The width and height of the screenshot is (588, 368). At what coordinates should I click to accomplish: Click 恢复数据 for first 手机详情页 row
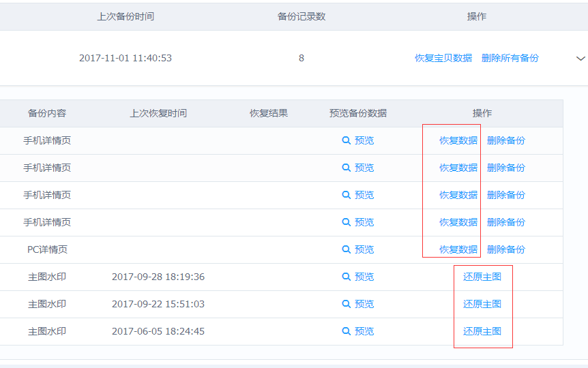point(458,140)
